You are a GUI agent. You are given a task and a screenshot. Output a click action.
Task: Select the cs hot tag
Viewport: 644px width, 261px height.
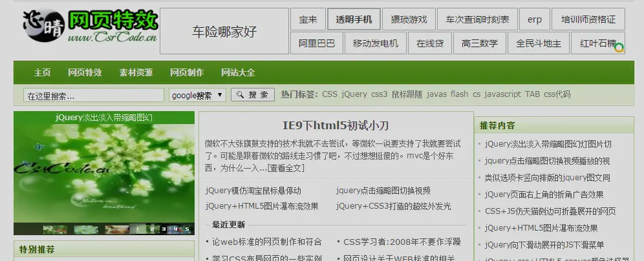[x=477, y=94]
